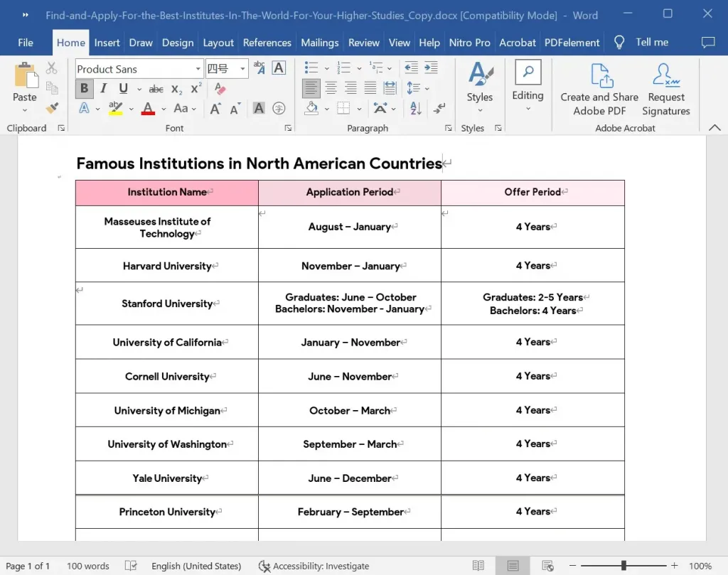Switch to the Insert tab
This screenshot has height=575, width=728.
click(107, 42)
